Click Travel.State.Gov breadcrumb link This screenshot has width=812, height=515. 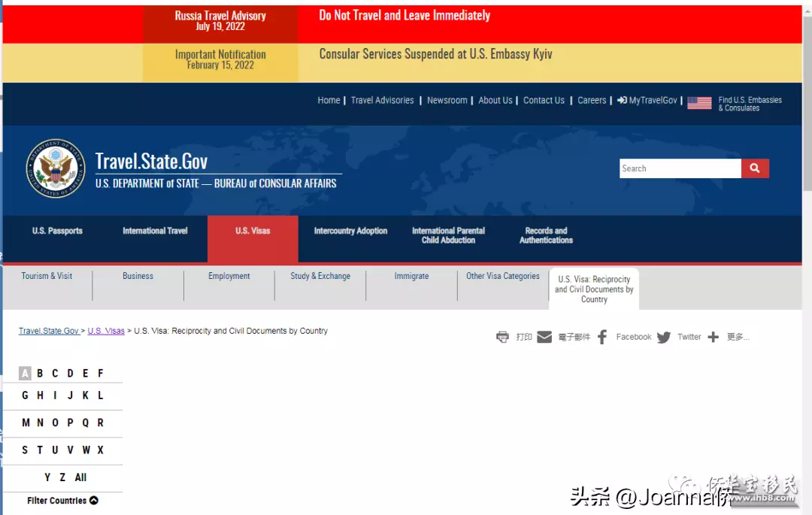pos(49,331)
